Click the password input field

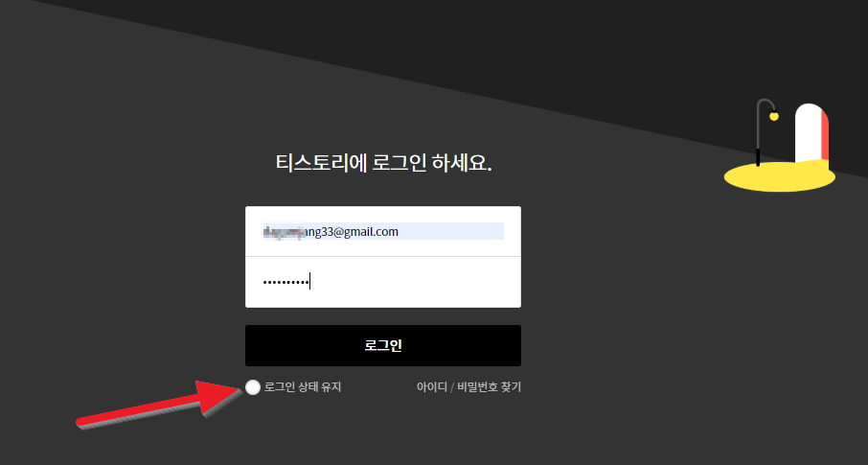tap(383, 282)
